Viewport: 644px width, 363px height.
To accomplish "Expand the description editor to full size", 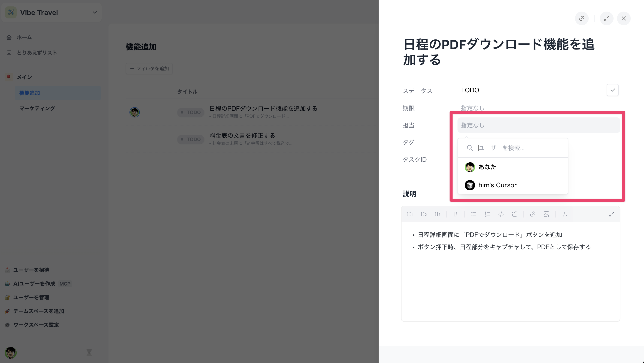I will (x=611, y=214).
